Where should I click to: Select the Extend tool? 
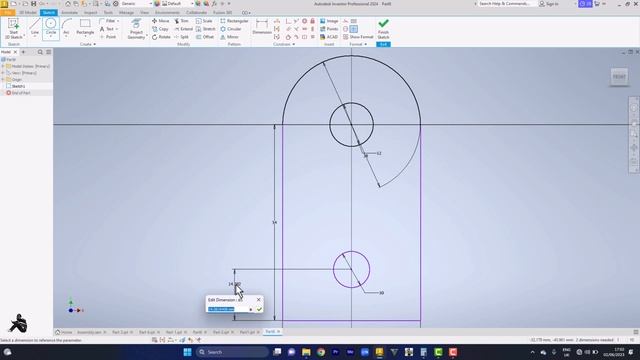click(x=183, y=29)
